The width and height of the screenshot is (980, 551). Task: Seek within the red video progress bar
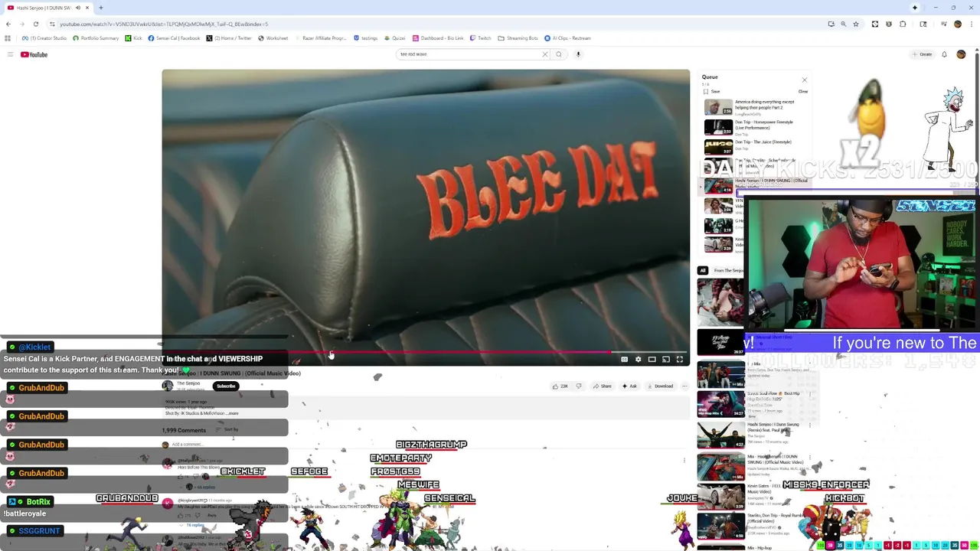coord(425,352)
